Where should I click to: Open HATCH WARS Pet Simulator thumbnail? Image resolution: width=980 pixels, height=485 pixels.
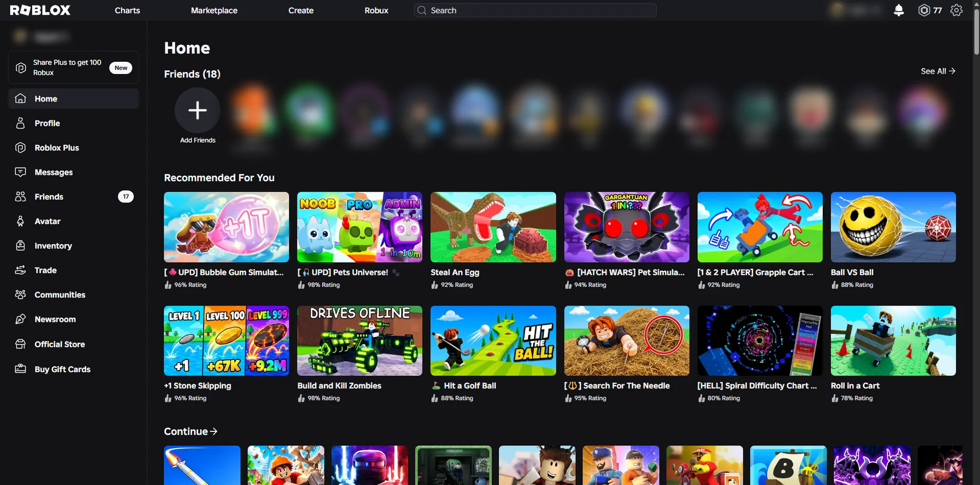pyautogui.click(x=627, y=227)
